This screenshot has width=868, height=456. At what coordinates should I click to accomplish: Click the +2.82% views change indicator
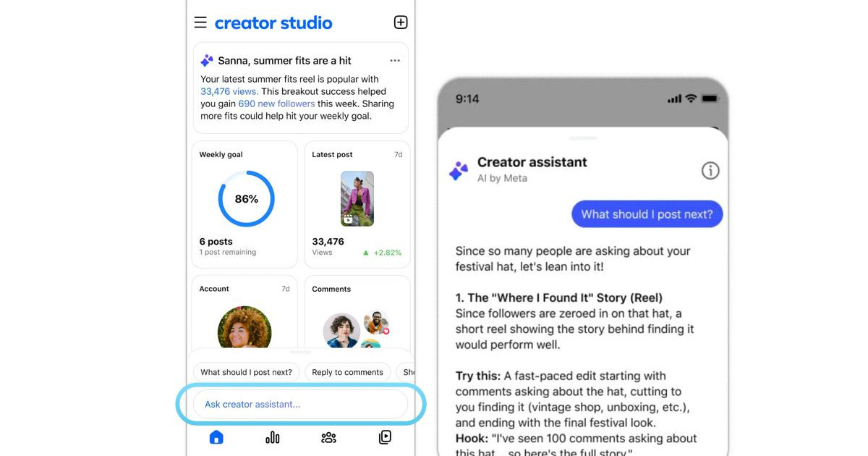[382, 253]
